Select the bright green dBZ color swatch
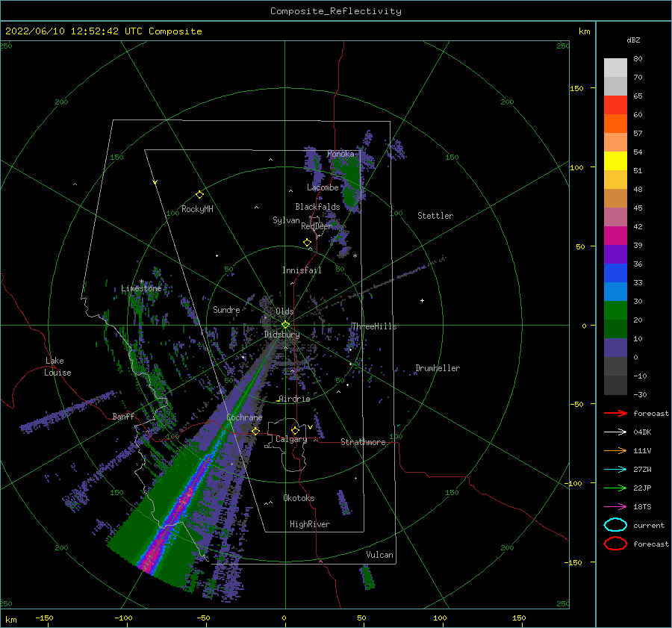This screenshot has width=672, height=628. point(615,311)
